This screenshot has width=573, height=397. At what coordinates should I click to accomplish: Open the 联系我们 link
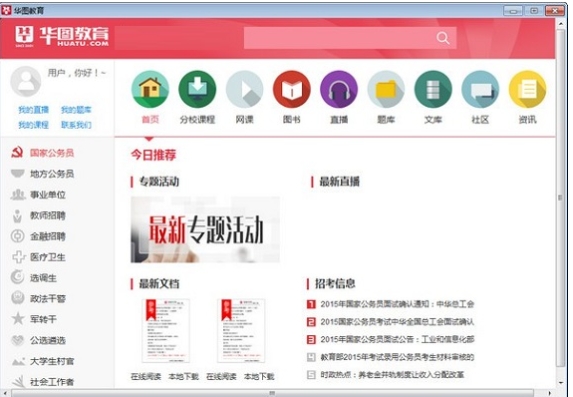(76, 125)
